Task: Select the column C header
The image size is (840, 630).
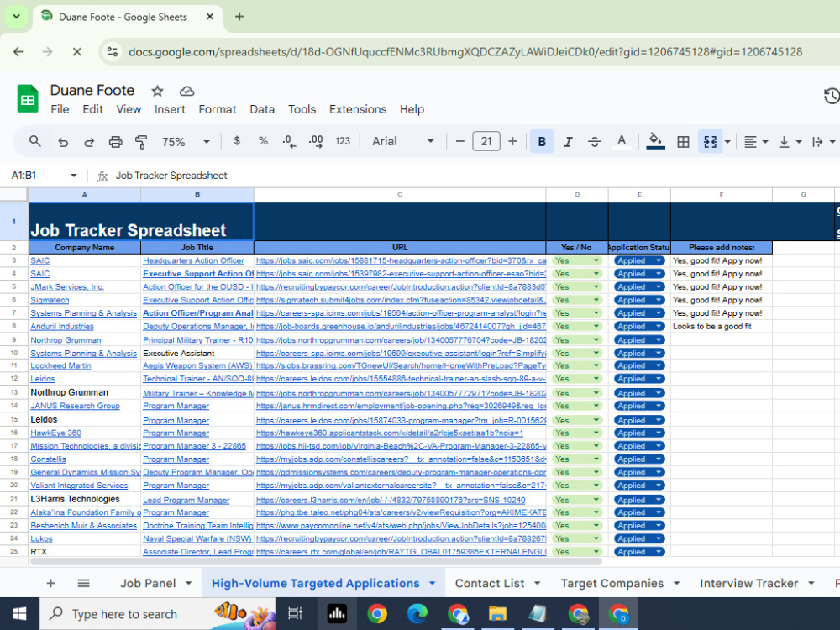Action: [x=400, y=195]
